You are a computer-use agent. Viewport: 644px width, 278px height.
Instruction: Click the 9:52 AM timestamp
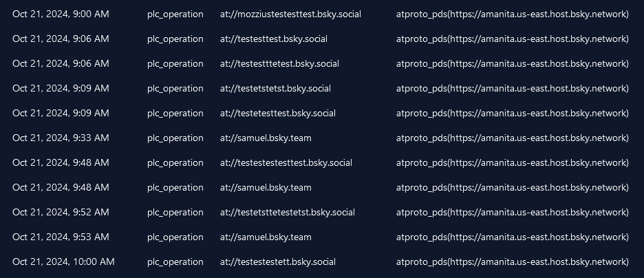pos(61,212)
